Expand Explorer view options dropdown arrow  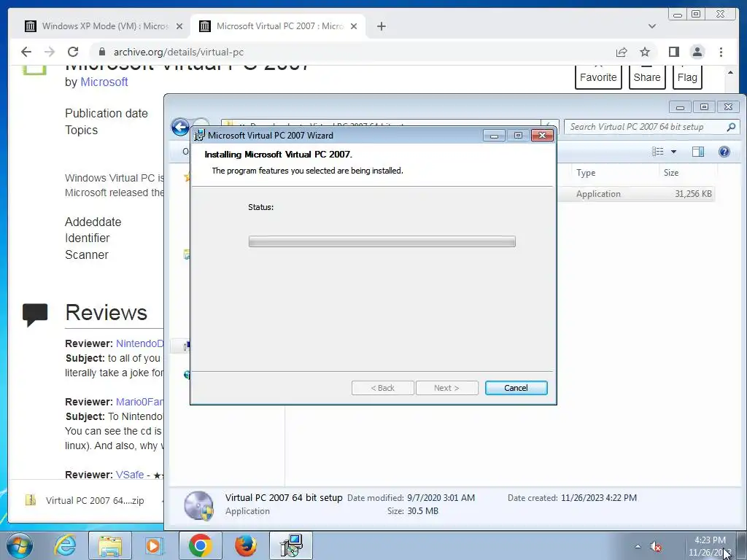673,152
